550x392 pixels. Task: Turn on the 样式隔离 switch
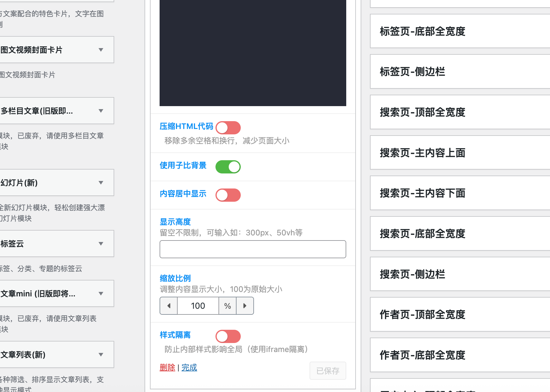click(x=228, y=336)
